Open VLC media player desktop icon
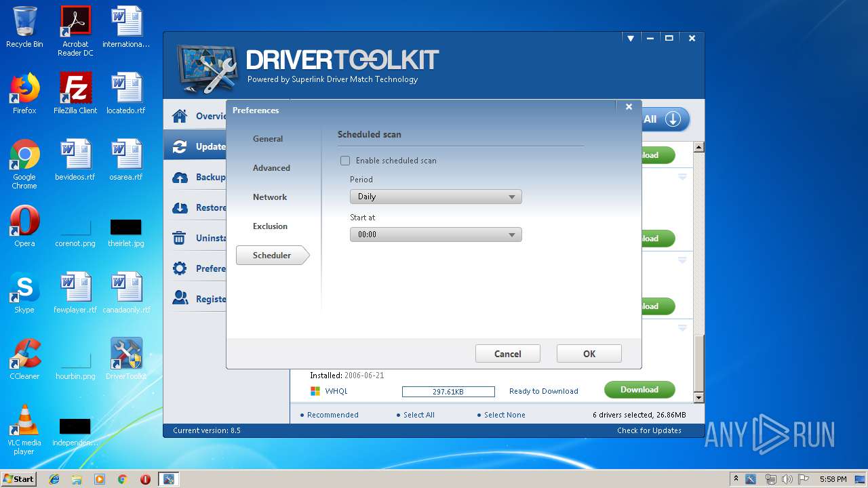 (x=24, y=430)
